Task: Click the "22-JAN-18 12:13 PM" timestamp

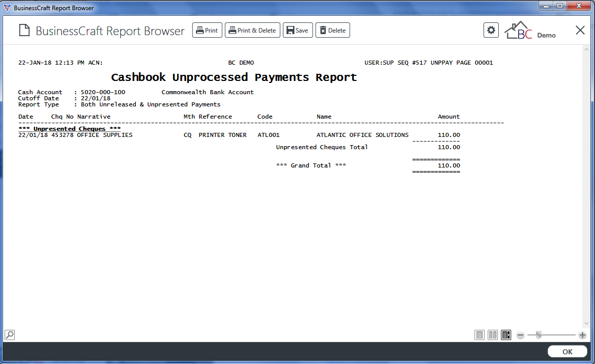Action: pos(51,63)
